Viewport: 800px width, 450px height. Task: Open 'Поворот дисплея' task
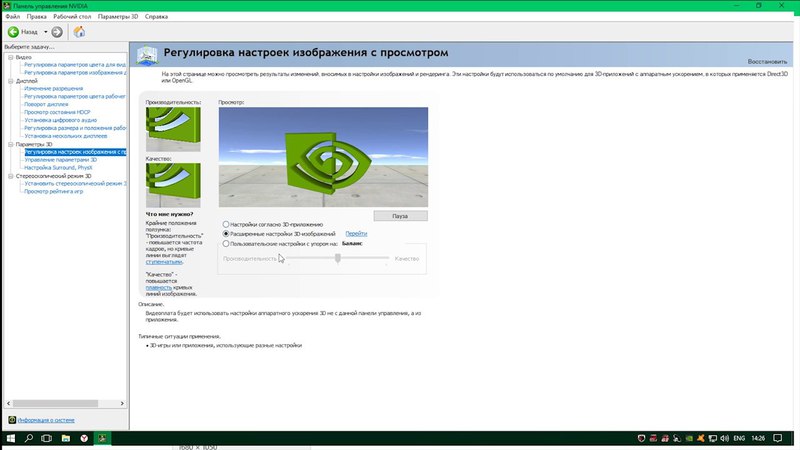coord(46,104)
